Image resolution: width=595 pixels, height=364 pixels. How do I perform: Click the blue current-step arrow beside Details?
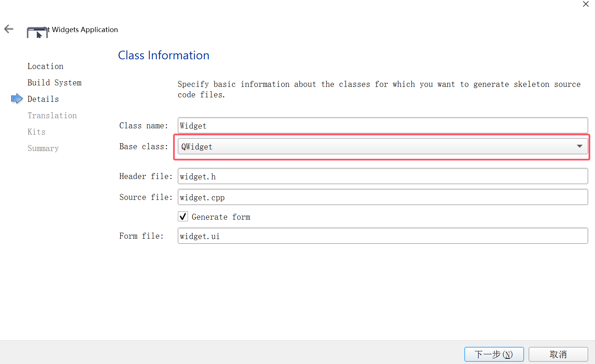point(17,99)
